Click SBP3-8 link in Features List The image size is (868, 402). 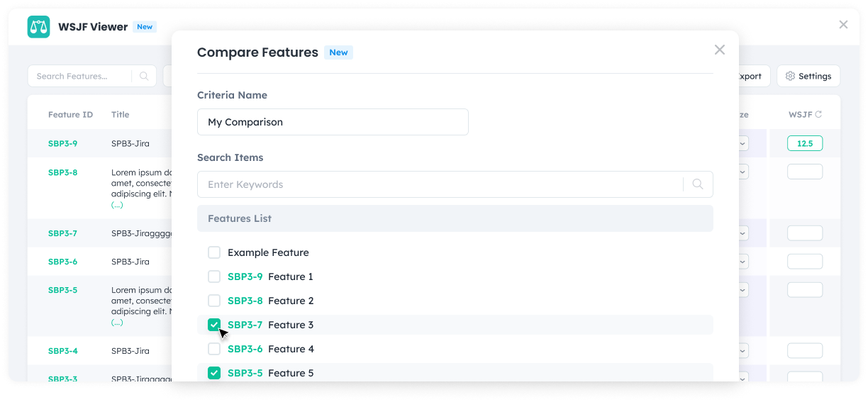coord(245,301)
